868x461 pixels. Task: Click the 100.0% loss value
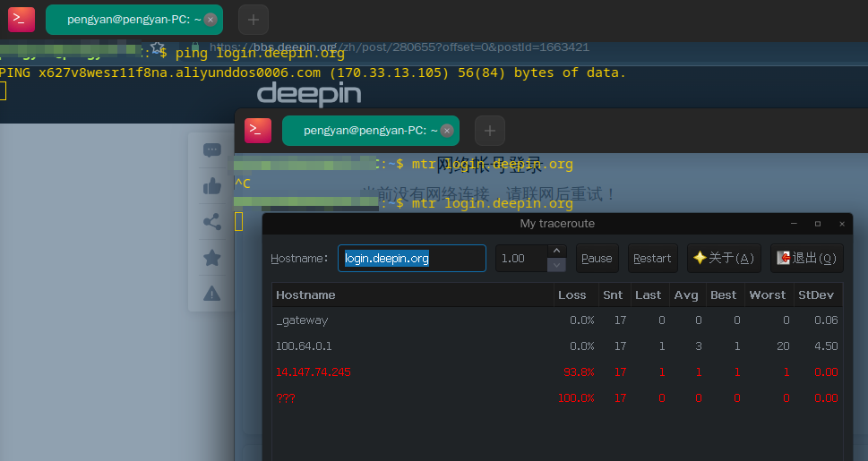point(576,398)
